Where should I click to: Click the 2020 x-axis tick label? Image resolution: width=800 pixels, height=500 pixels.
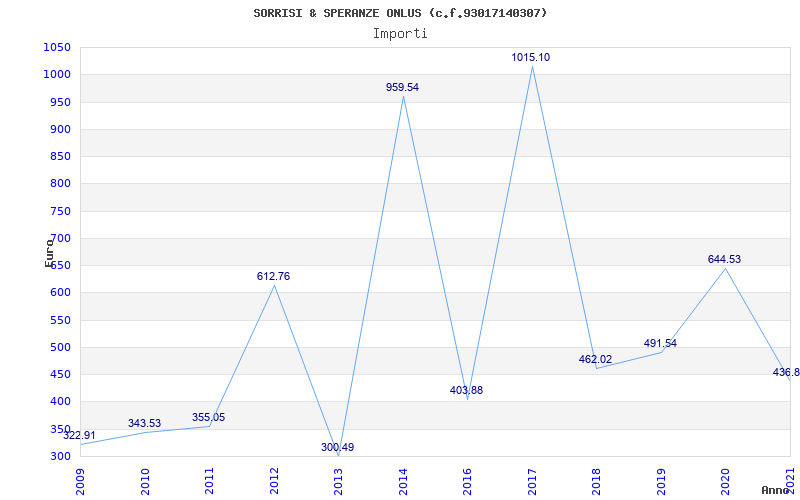click(x=726, y=481)
